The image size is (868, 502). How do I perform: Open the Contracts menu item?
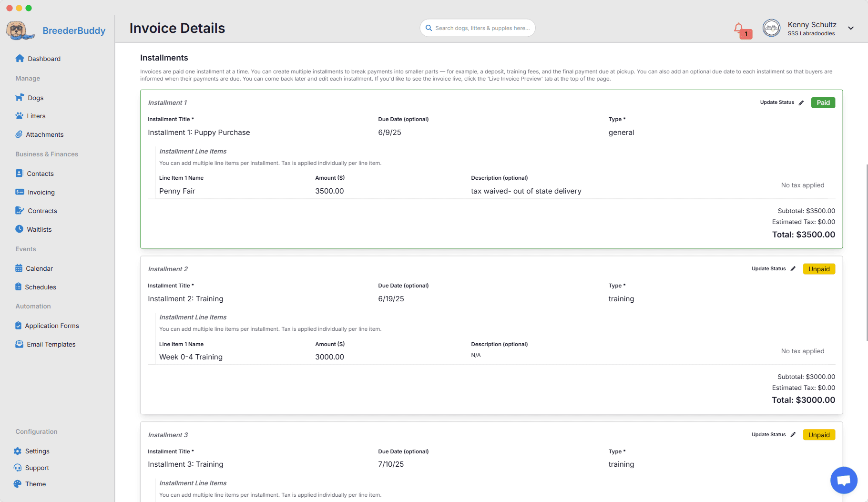pos(36,211)
